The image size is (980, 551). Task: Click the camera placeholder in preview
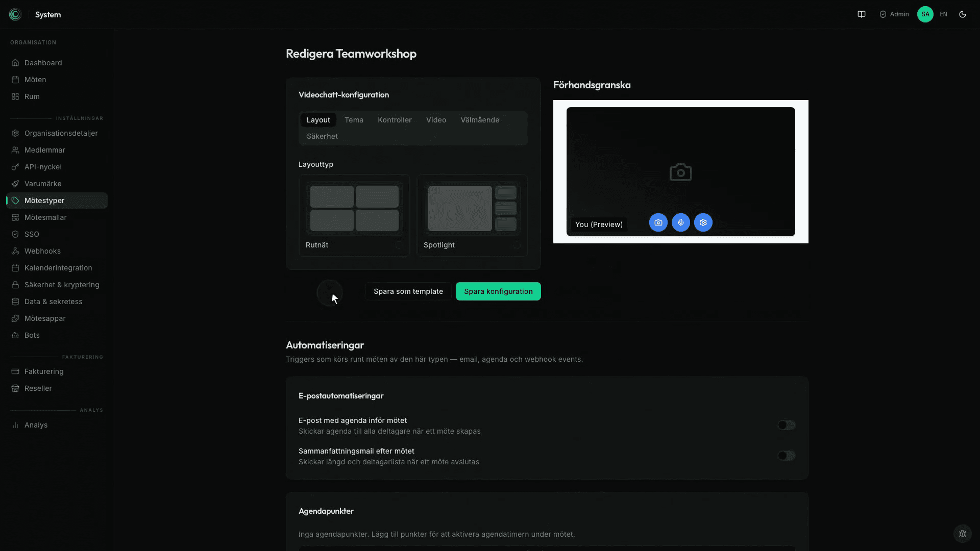tap(681, 172)
